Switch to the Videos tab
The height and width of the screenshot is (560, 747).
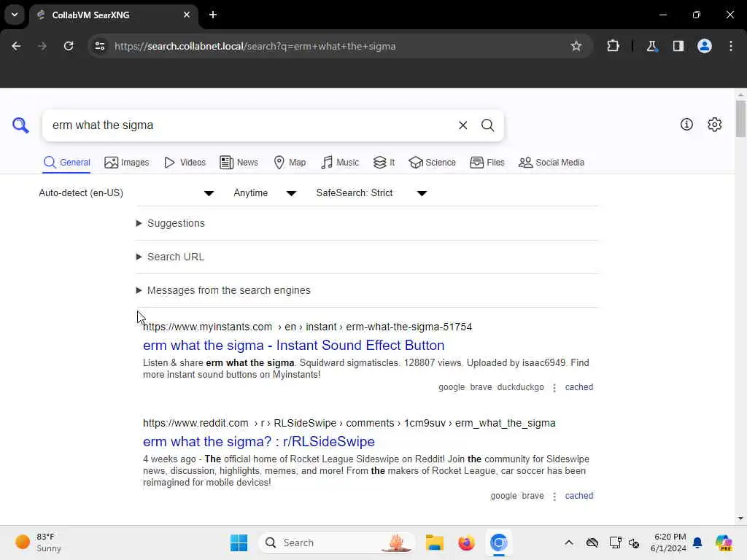[x=185, y=163]
